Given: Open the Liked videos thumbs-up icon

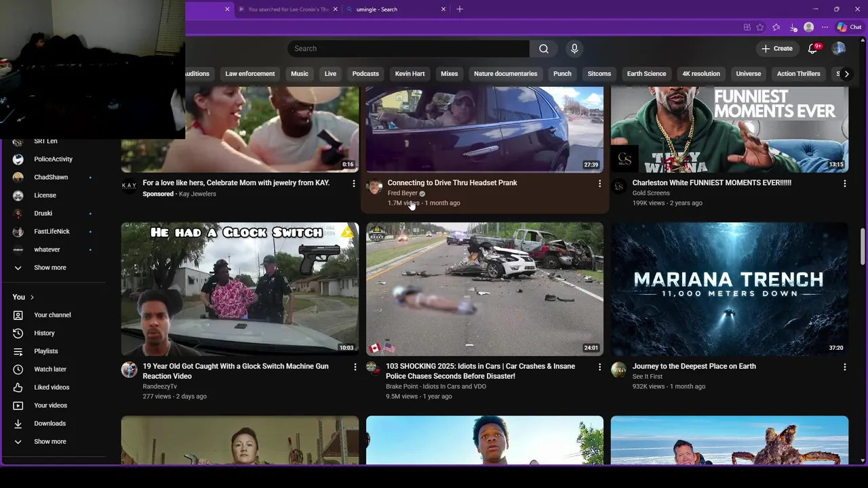Looking at the screenshot, I should tap(18, 387).
